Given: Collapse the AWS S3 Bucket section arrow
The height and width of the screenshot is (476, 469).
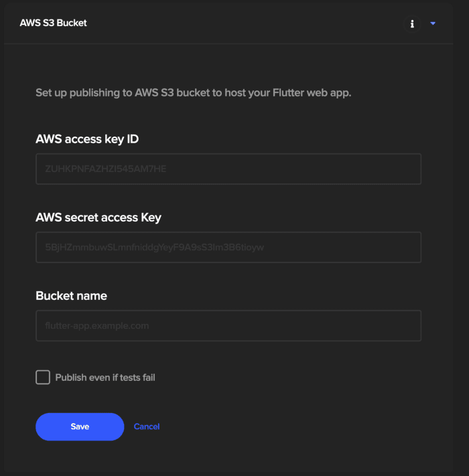Looking at the screenshot, I should tap(433, 23).
